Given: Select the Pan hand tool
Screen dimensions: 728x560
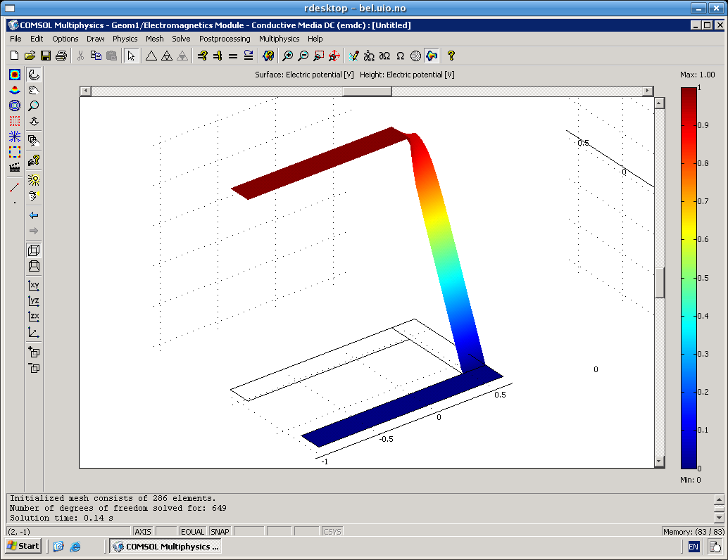Looking at the screenshot, I should (34, 90).
